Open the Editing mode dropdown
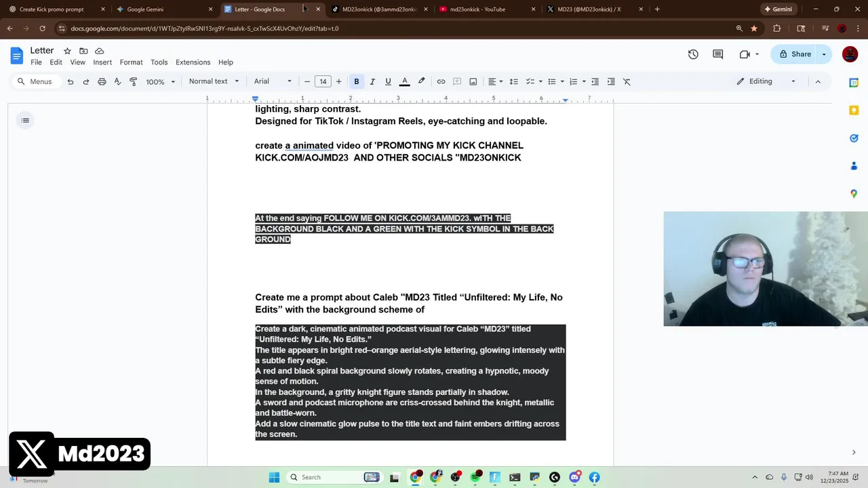The height and width of the screenshot is (488, 868). (x=766, y=81)
